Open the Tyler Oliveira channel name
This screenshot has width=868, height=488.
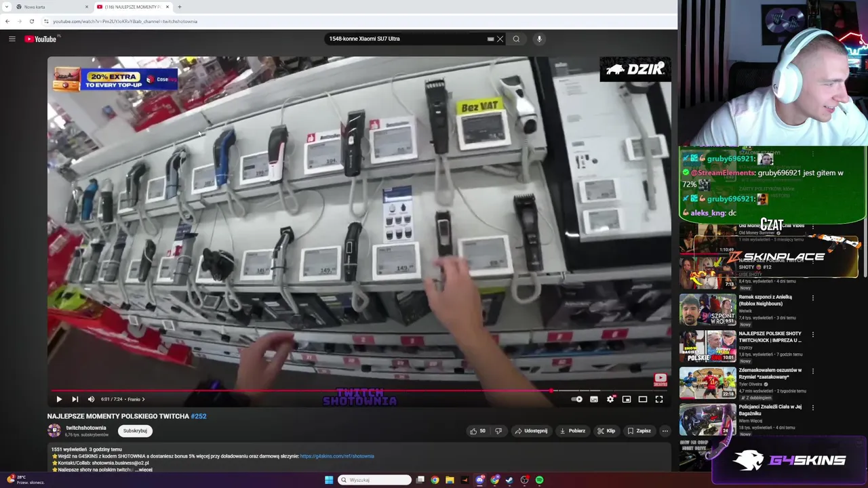(751, 384)
